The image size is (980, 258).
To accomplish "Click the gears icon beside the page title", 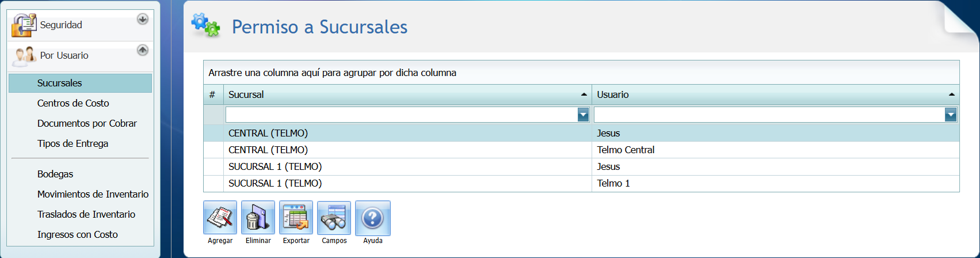I will [x=205, y=26].
